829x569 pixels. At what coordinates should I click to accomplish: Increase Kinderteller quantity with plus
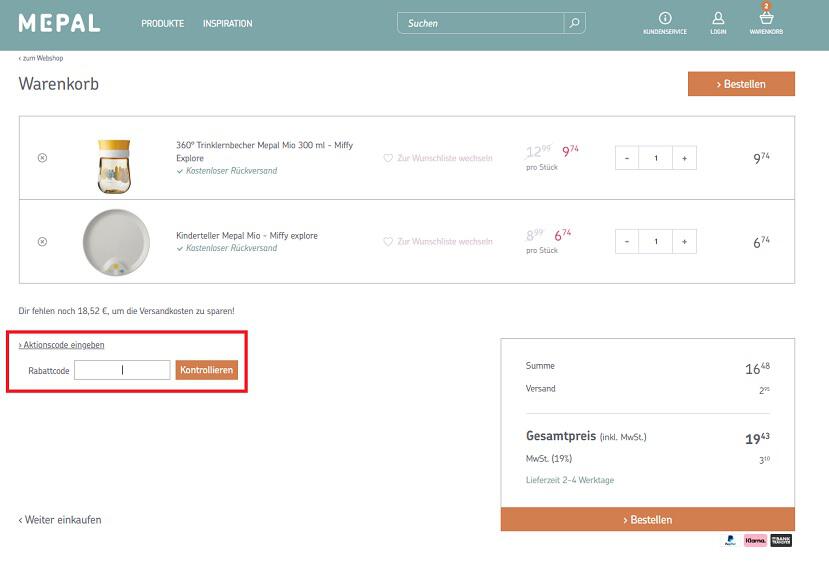coord(685,242)
